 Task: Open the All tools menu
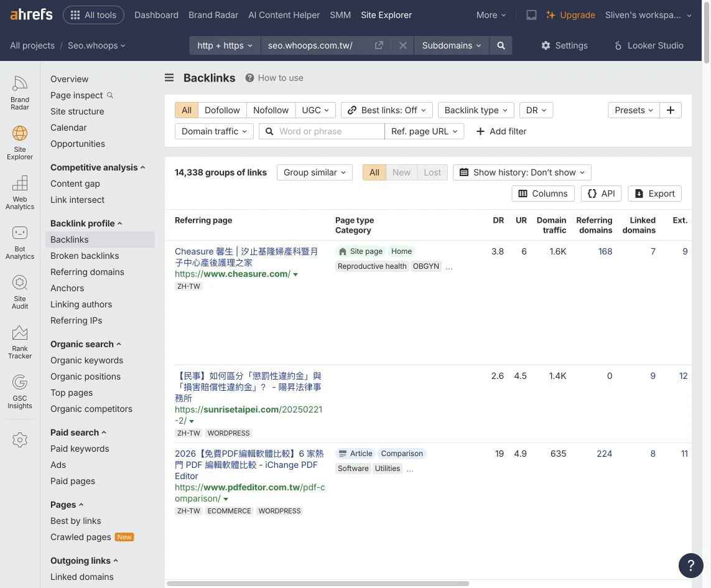93,15
